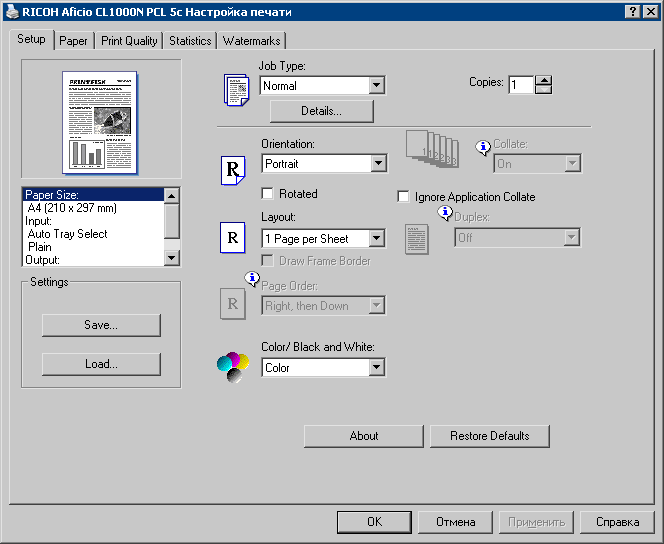Open the Color/Black and White dropdown
This screenshot has width=664, height=544.
(x=376, y=367)
